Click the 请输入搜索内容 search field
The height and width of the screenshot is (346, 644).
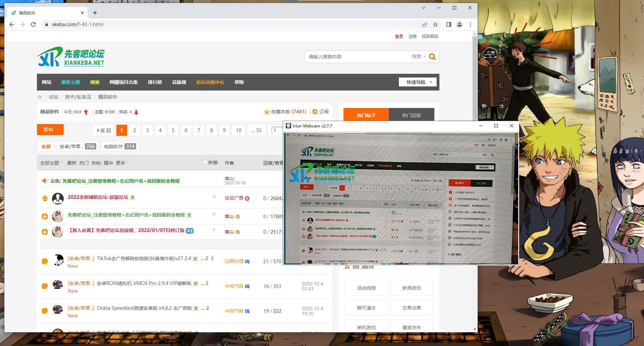coord(356,57)
